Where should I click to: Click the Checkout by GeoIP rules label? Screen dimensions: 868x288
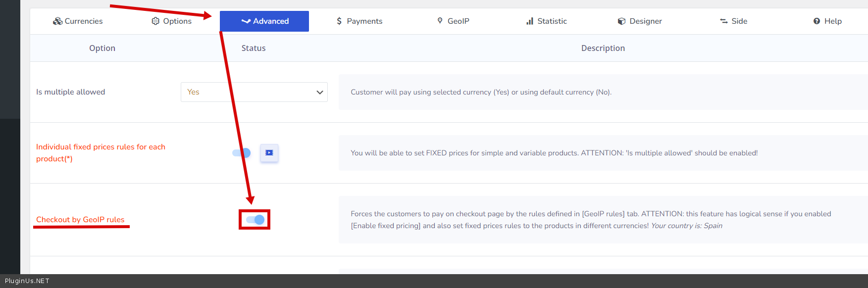click(x=80, y=220)
